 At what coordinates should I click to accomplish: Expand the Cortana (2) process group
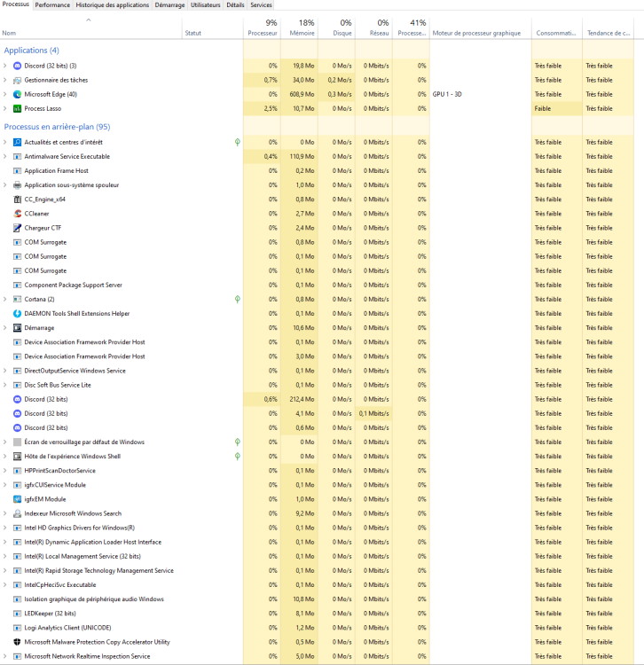click(x=5, y=300)
